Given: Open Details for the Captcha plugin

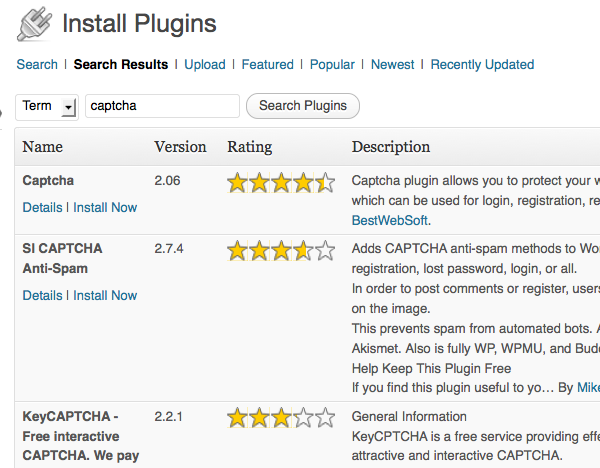Looking at the screenshot, I should 42,207.
